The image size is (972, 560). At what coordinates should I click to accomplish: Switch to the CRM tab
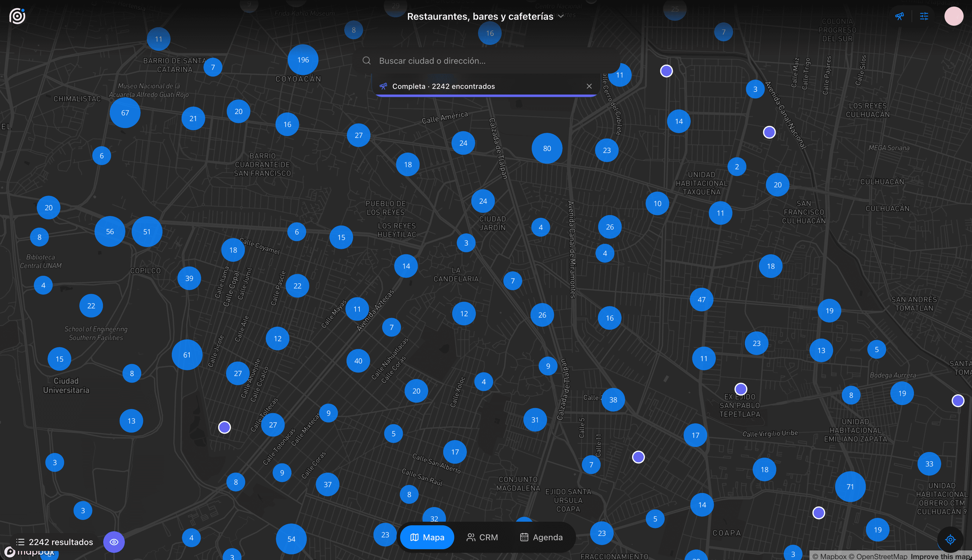[x=482, y=537]
